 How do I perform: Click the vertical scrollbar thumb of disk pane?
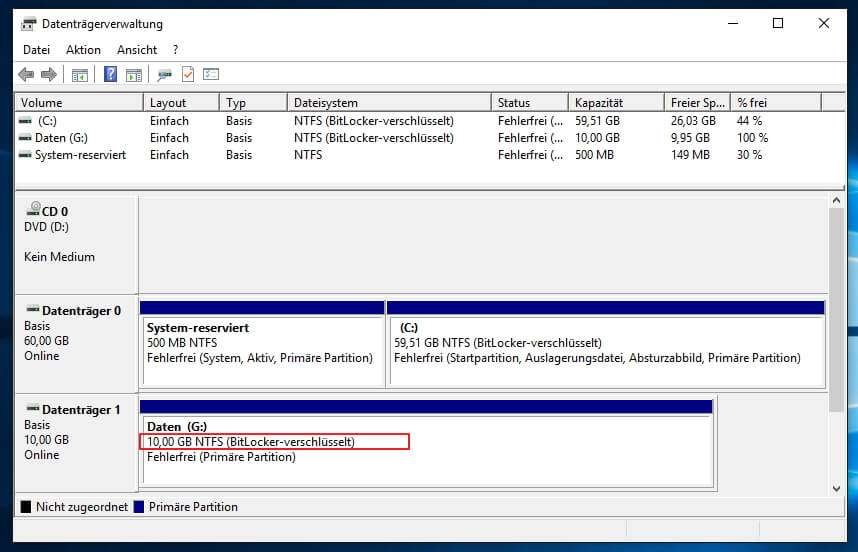[836, 310]
